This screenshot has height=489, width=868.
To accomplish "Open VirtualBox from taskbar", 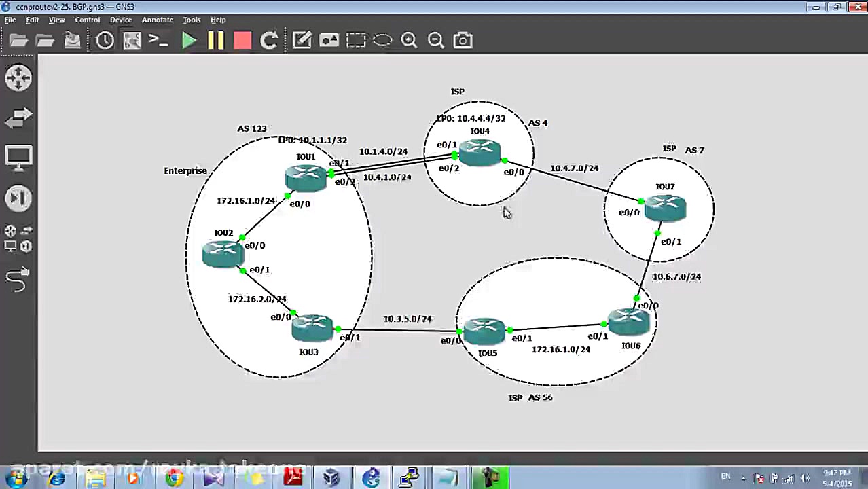I will point(331,478).
